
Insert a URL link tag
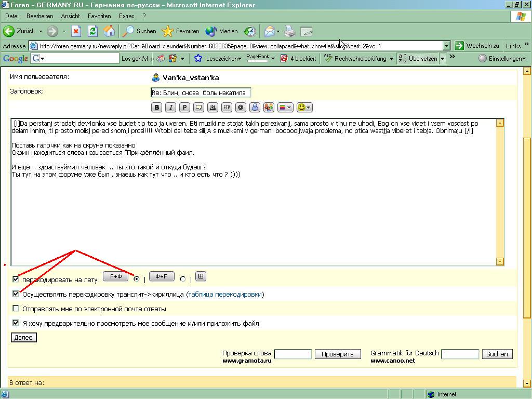click(x=212, y=108)
